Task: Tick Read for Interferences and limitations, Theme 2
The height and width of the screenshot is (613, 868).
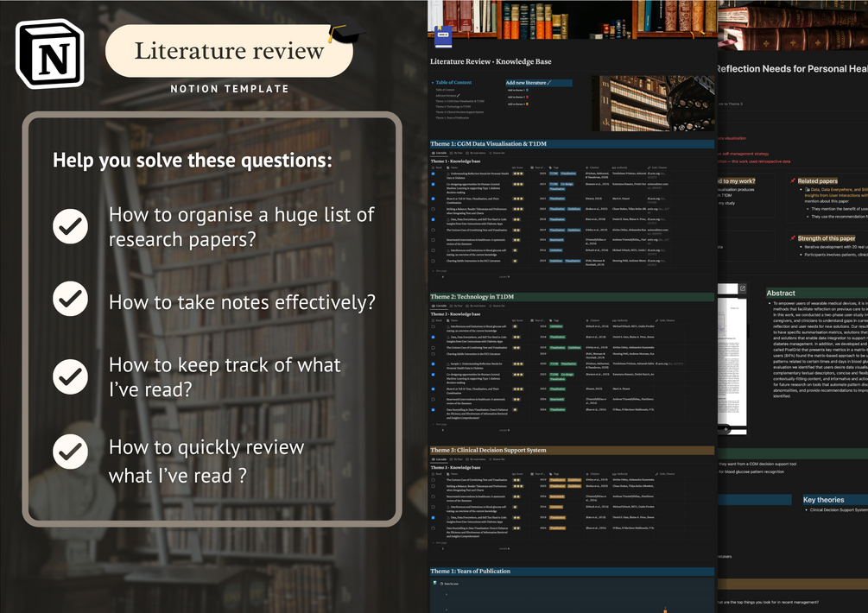Action: pos(433,326)
